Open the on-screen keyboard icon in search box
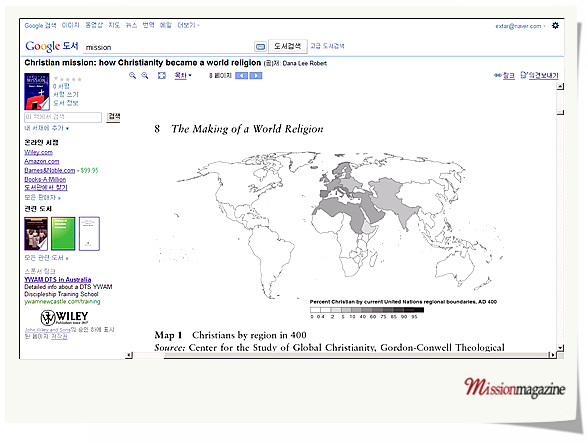The image size is (588, 444). click(260, 47)
